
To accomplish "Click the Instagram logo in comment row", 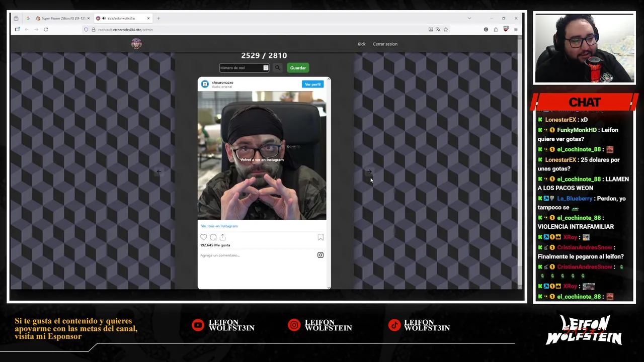I will click(x=320, y=255).
